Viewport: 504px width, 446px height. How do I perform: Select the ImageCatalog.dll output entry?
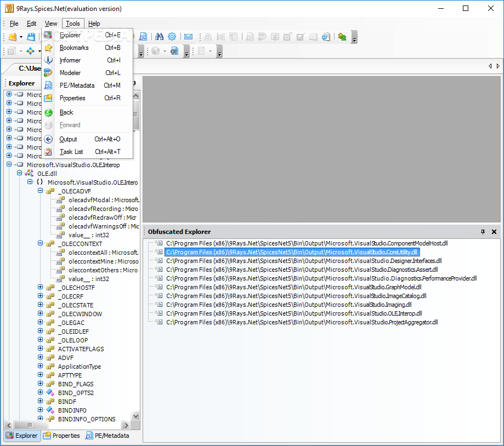pos(296,296)
